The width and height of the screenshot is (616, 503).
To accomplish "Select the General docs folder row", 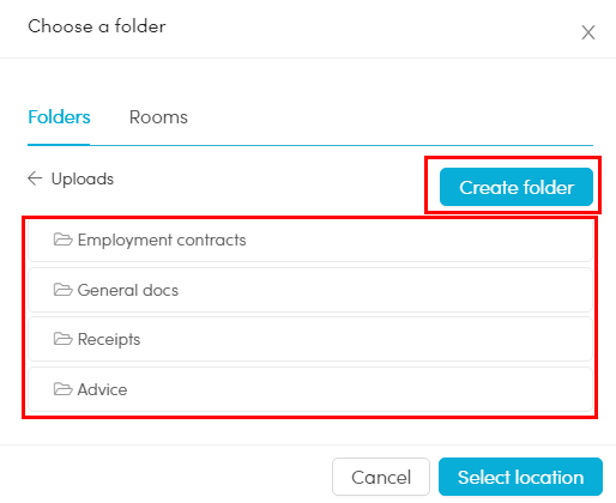I will coord(310,290).
